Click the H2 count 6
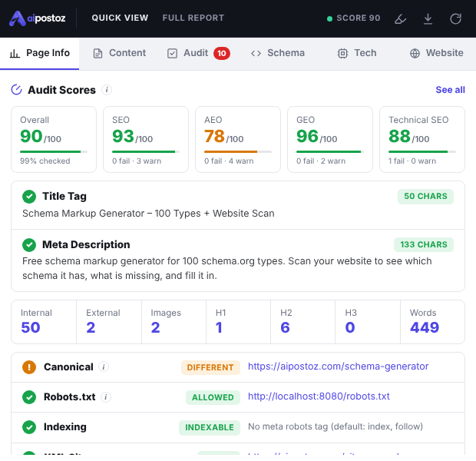 (x=285, y=327)
